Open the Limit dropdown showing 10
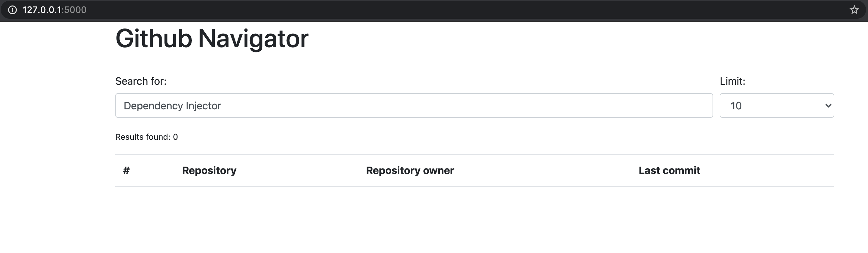This screenshot has width=868, height=253. coord(776,106)
